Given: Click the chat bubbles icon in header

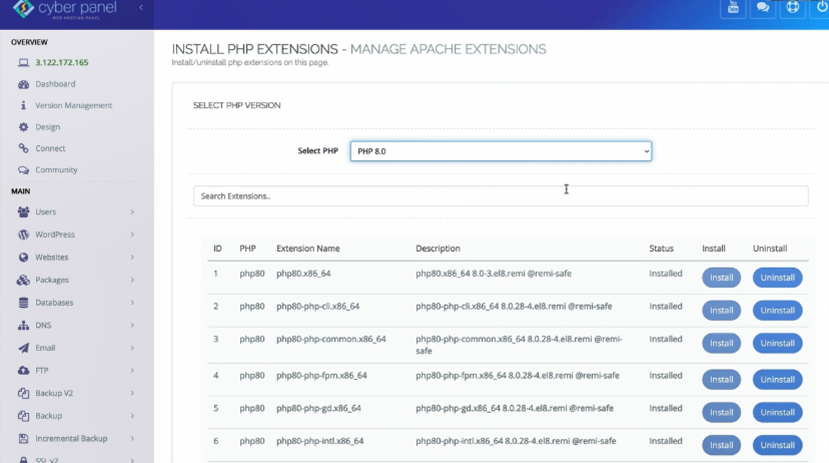Looking at the screenshot, I should click(x=762, y=8).
